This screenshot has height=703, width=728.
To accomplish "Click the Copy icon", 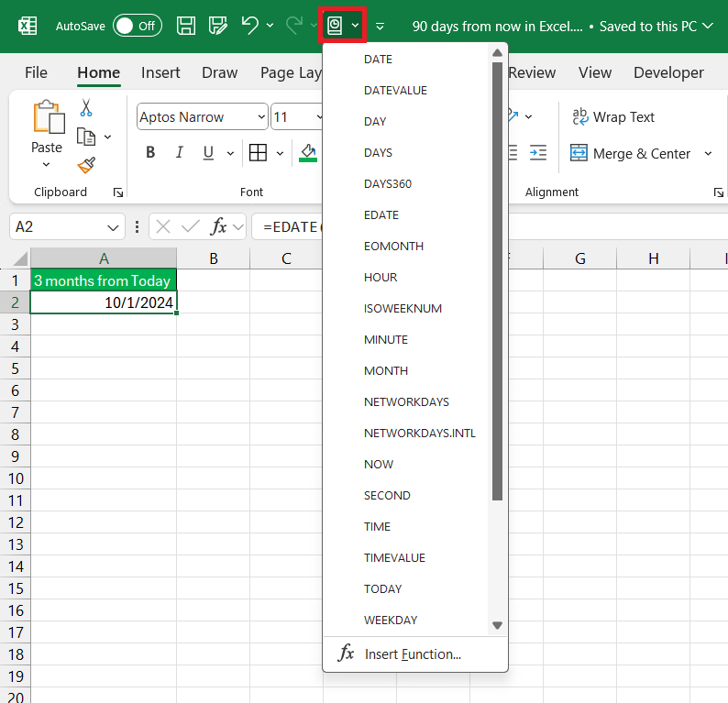I will click(86, 137).
